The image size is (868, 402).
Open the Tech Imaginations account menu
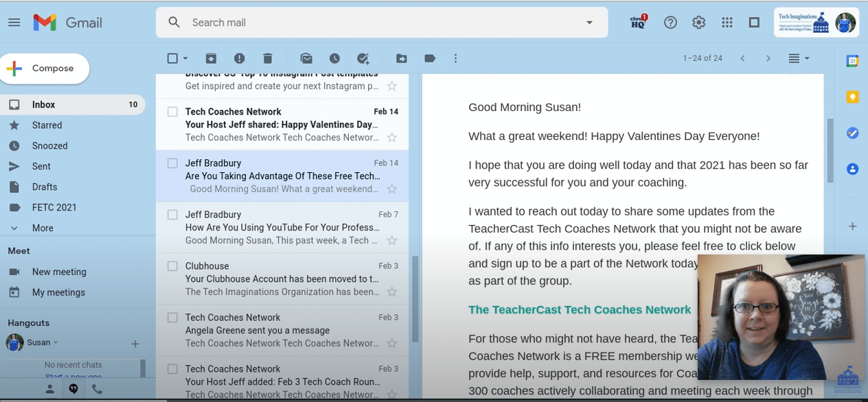tap(816, 23)
